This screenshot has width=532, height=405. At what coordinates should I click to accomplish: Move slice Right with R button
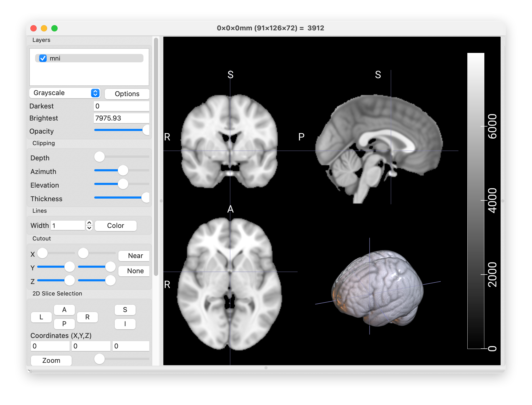pyautogui.click(x=87, y=317)
